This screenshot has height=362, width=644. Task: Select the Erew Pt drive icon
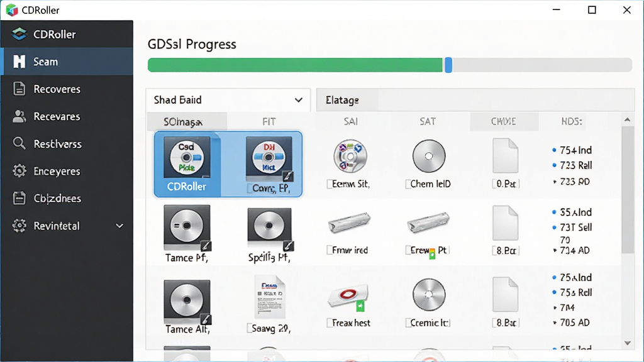click(x=428, y=223)
